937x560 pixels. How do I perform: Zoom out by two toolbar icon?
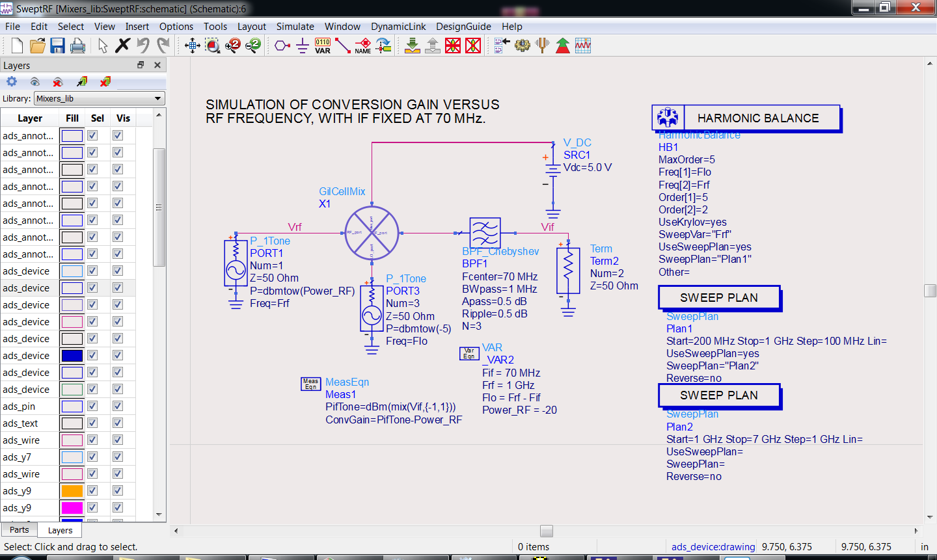(x=253, y=46)
